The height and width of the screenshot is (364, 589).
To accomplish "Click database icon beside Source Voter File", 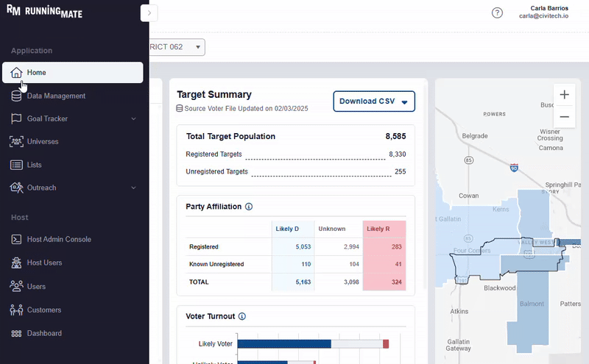I will [180, 108].
